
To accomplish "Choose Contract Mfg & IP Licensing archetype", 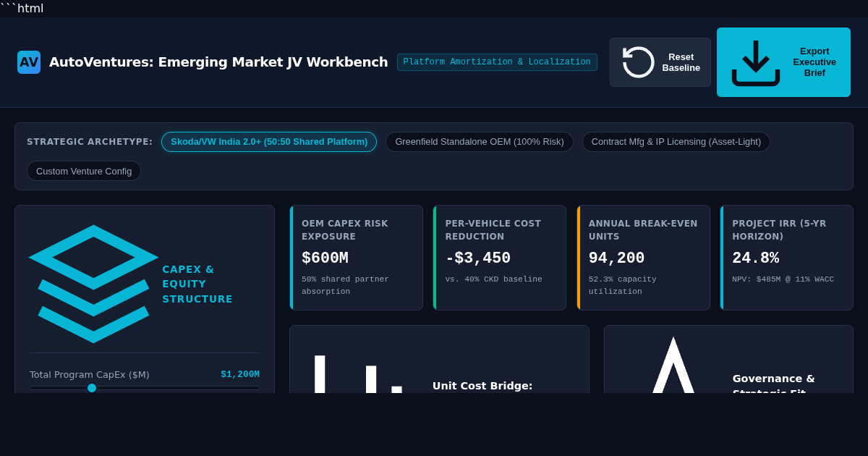I will (x=676, y=142).
